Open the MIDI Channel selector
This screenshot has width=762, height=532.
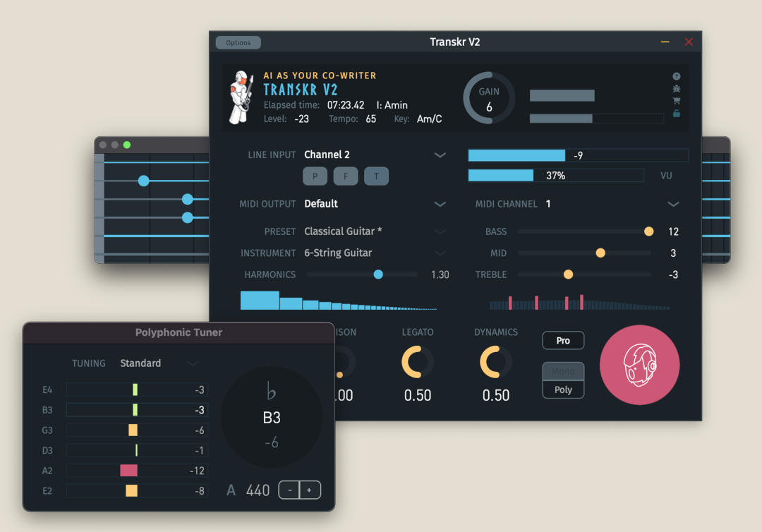tap(673, 204)
